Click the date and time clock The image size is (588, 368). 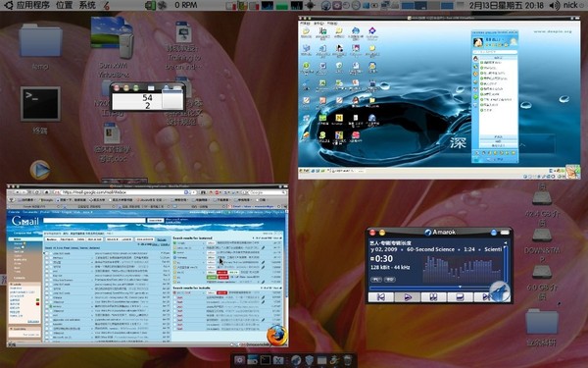tap(507, 5)
